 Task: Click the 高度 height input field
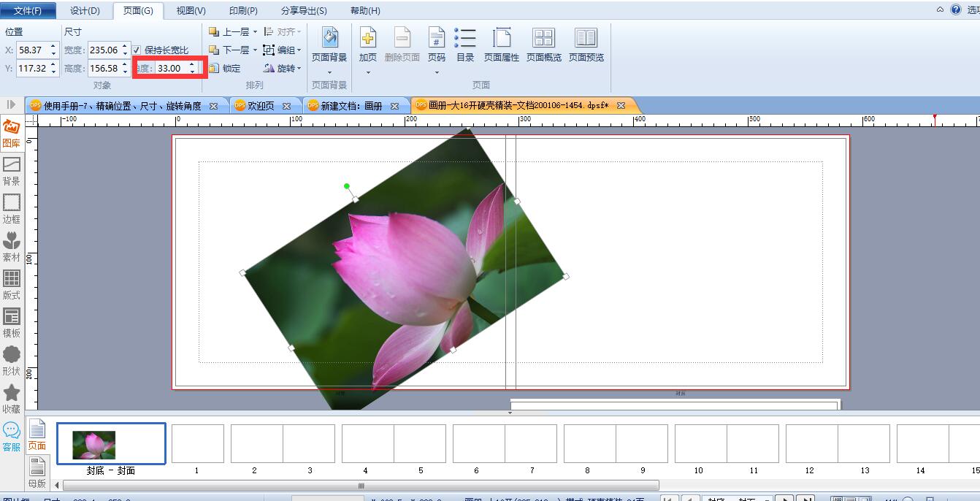point(103,69)
